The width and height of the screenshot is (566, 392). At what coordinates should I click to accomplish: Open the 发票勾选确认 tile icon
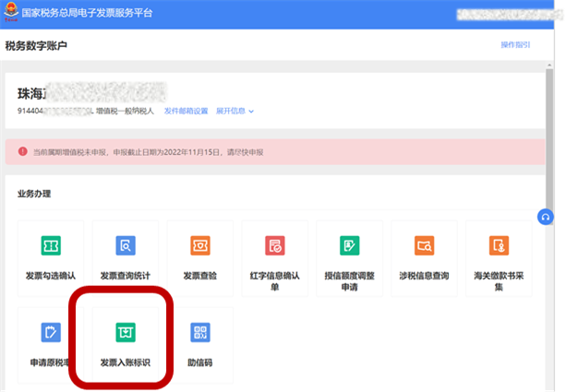[51, 245]
